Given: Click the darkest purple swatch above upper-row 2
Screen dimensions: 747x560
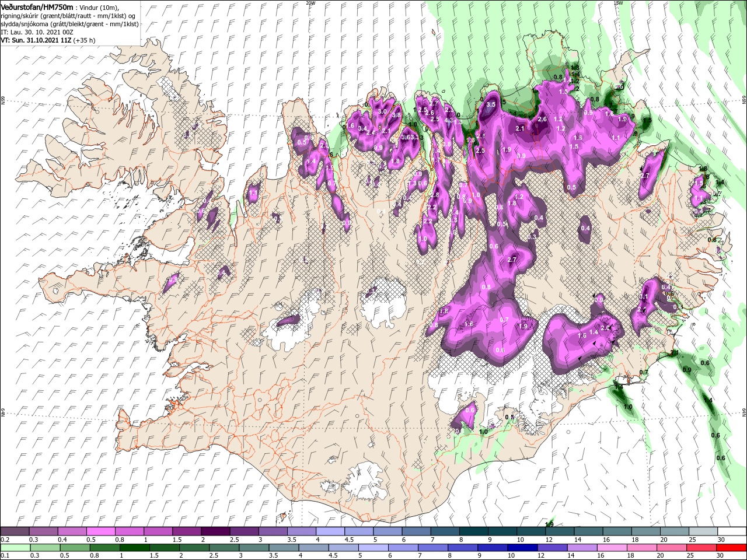Looking at the screenshot, I should (x=215, y=531).
